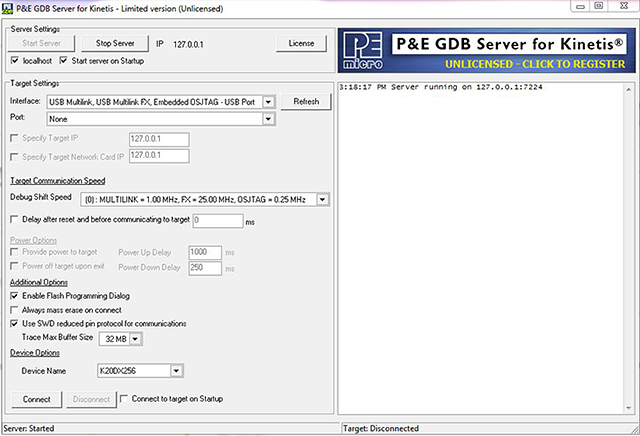Click the Target Communication Speed heading

(x=58, y=180)
